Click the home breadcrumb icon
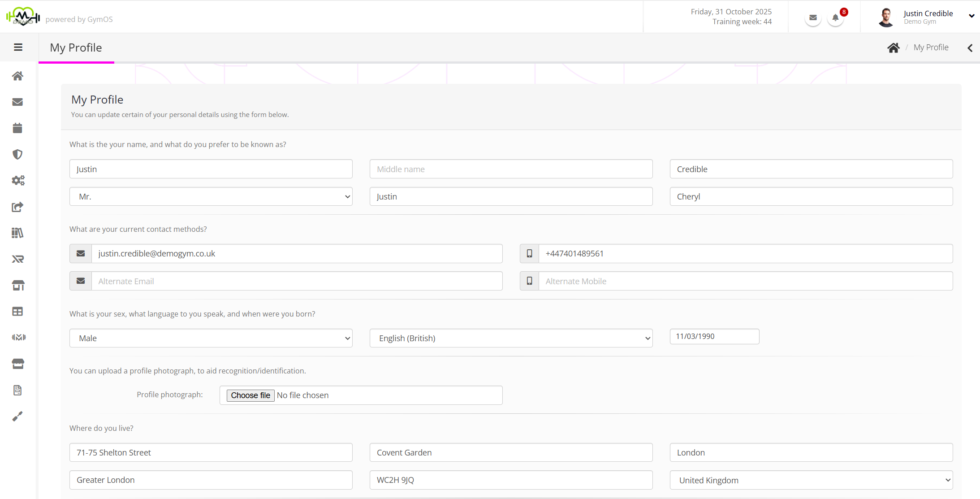Viewport: 980px width, 499px height. click(893, 48)
